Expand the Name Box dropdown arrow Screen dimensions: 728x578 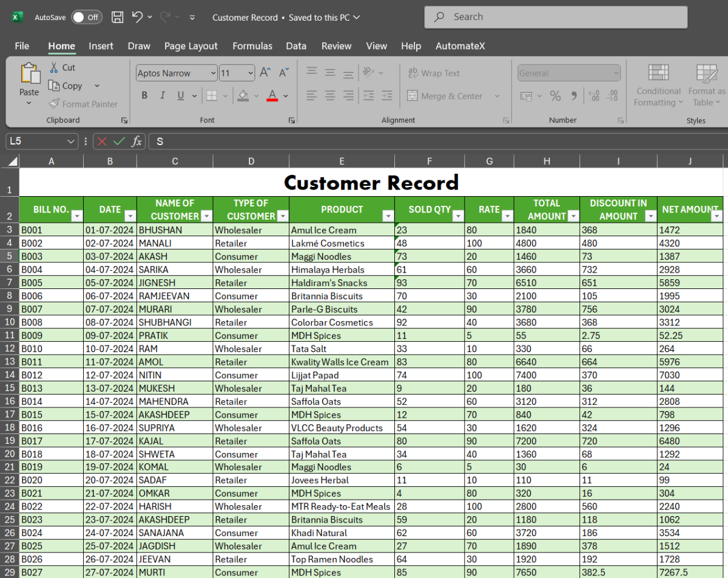click(72, 141)
